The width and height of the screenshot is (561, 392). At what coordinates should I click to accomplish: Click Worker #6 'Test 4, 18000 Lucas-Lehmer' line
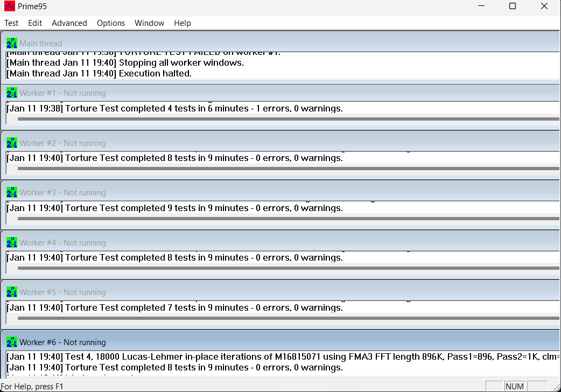coord(283,356)
